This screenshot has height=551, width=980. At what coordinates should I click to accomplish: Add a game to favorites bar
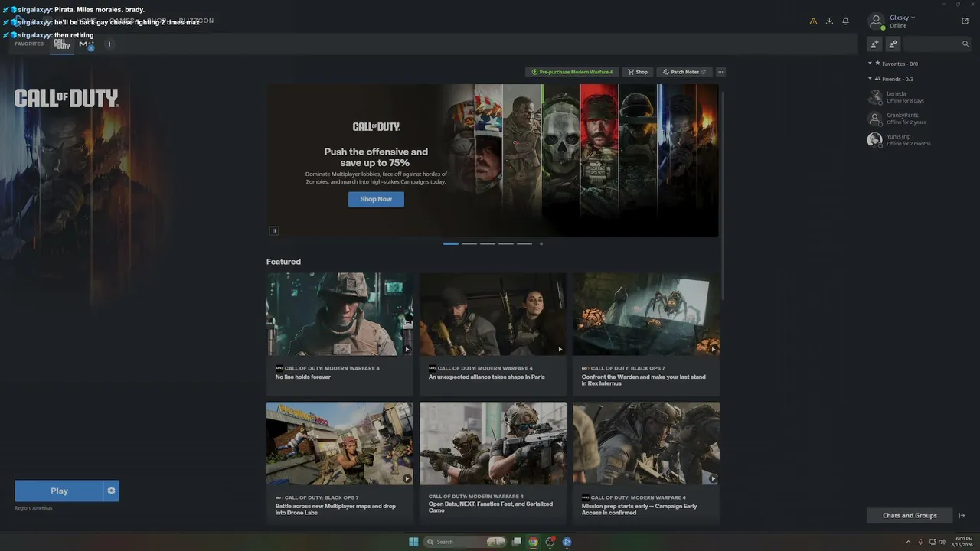109,44
